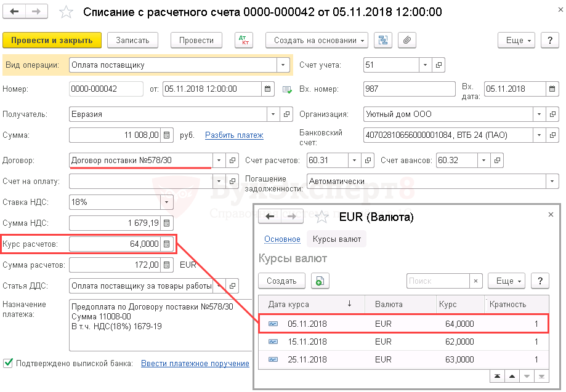Viewport: 566px width, 392px height.
Task: Click the Поиск field in currency rates
Action: tap(438, 281)
